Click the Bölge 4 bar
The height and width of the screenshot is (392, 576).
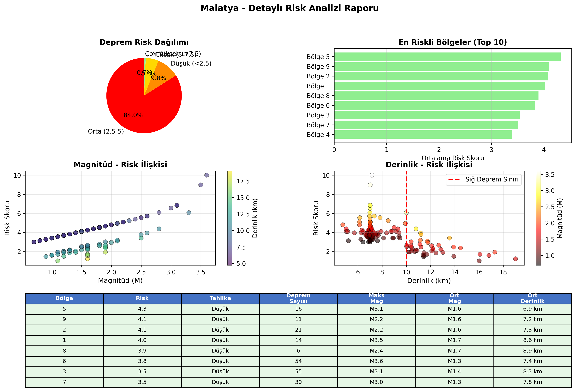pos(423,135)
